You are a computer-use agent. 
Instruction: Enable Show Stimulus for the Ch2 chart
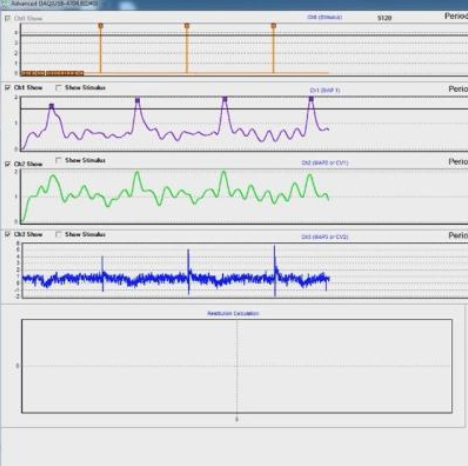58,160
